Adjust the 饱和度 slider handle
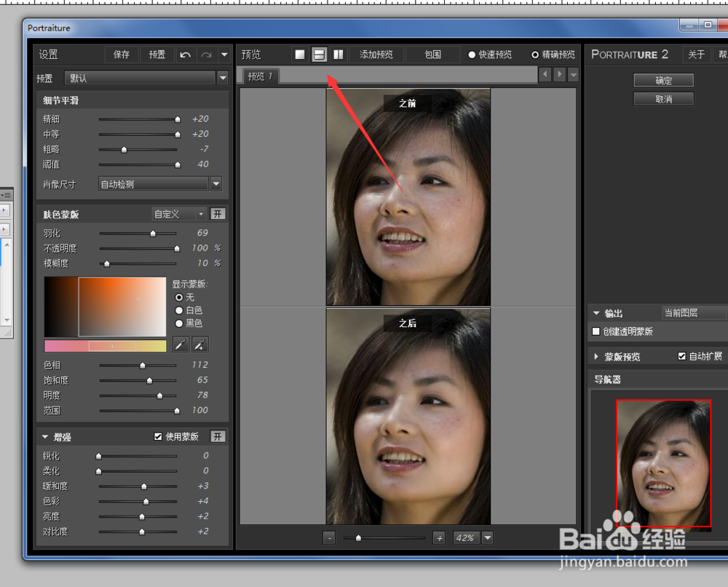 coord(149,381)
